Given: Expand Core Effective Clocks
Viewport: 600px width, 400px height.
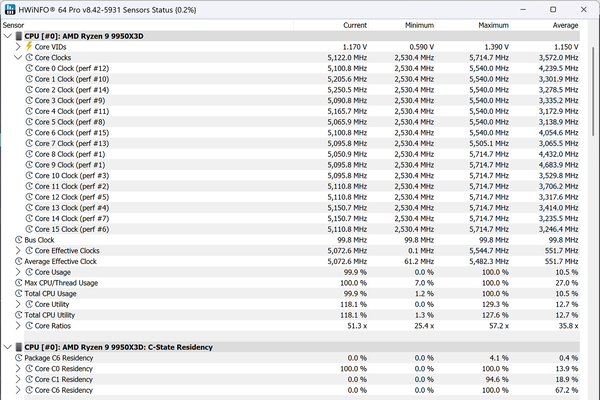Looking at the screenshot, I should [18, 251].
